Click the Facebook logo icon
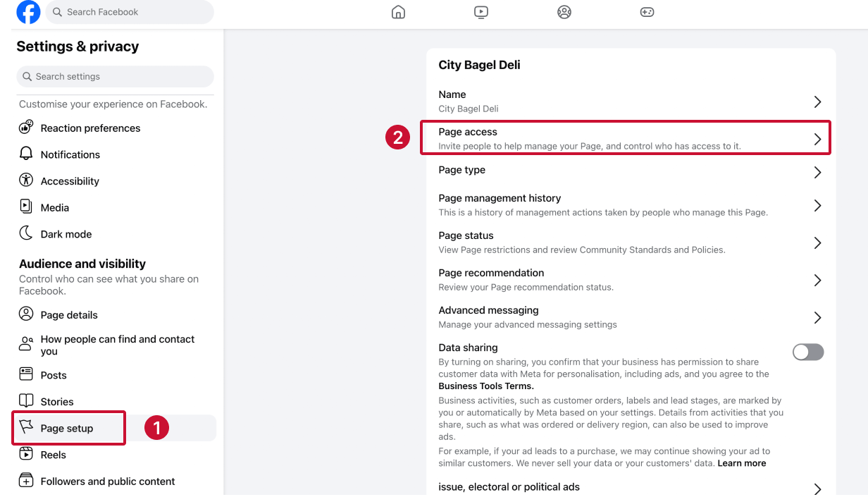This screenshot has height=497, width=868. (29, 12)
